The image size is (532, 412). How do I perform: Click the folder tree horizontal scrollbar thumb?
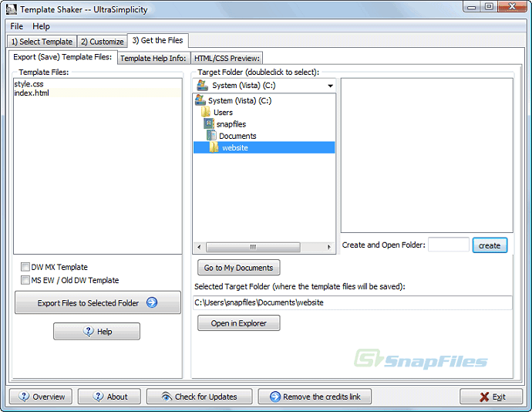tap(253, 247)
